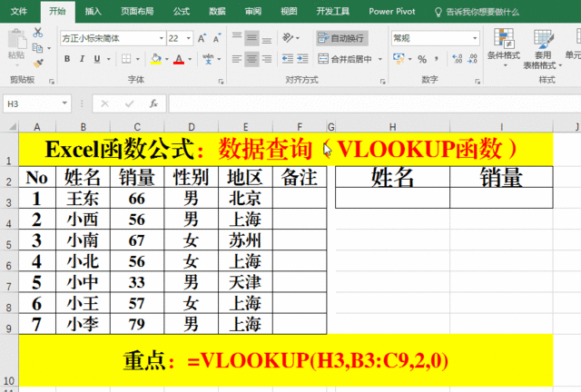Open alignment group dialog launcher
Screen dimensions: 581x392
point(383,81)
